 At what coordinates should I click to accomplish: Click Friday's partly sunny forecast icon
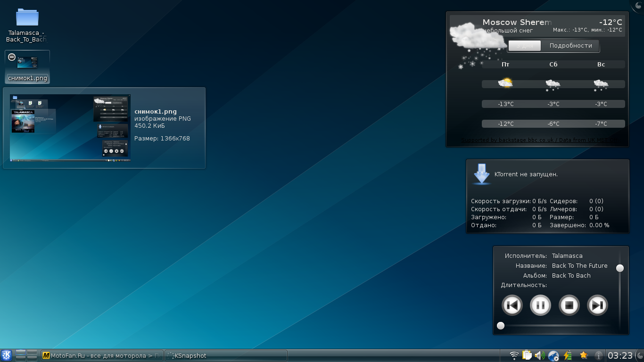click(505, 84)
